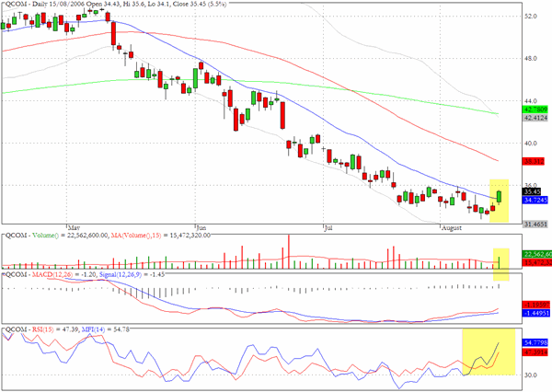552x392 pixels.
Task: Click the 48.0 price axis label
Action: 531,59
